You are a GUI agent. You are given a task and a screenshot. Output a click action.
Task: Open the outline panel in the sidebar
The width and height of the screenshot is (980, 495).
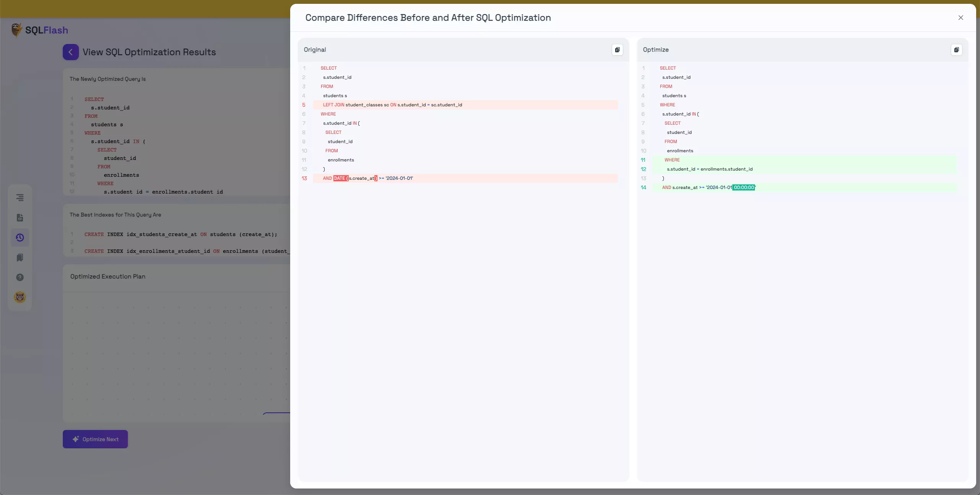[20, 197]
